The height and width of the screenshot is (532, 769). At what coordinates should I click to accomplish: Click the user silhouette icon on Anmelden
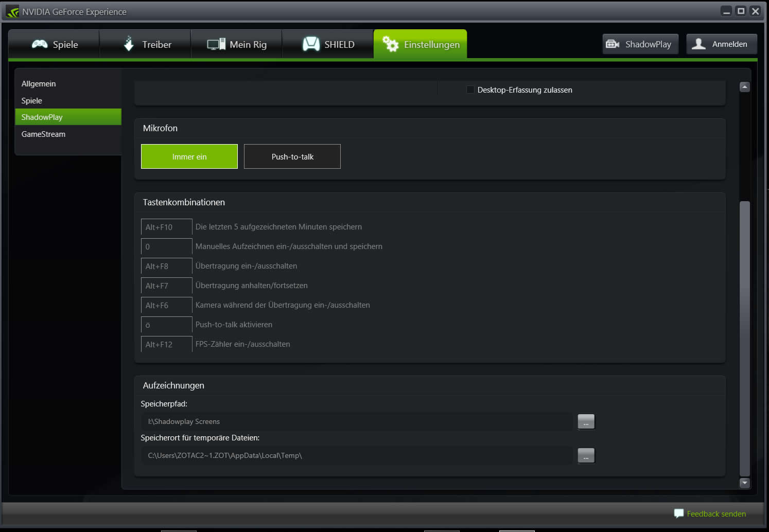698,44
